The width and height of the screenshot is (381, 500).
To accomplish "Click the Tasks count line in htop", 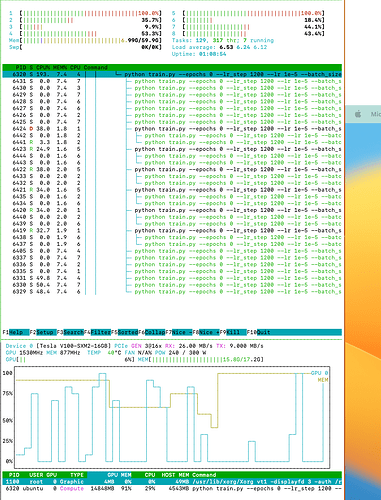I will pyautogui.click(x=223, y=40).
